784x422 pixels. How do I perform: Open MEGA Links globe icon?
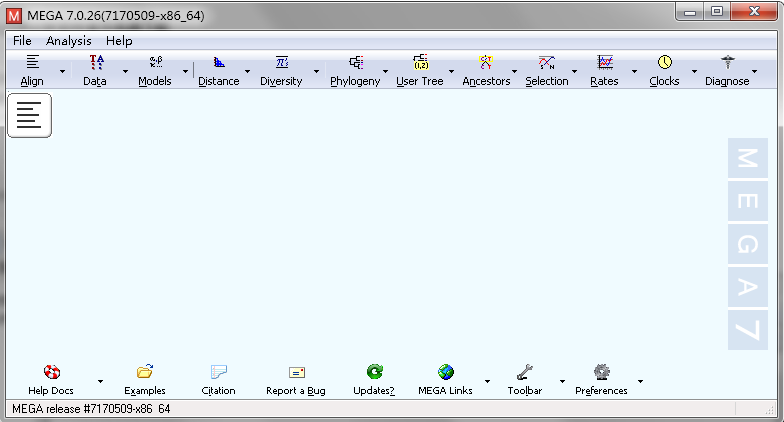click(446, 372)
